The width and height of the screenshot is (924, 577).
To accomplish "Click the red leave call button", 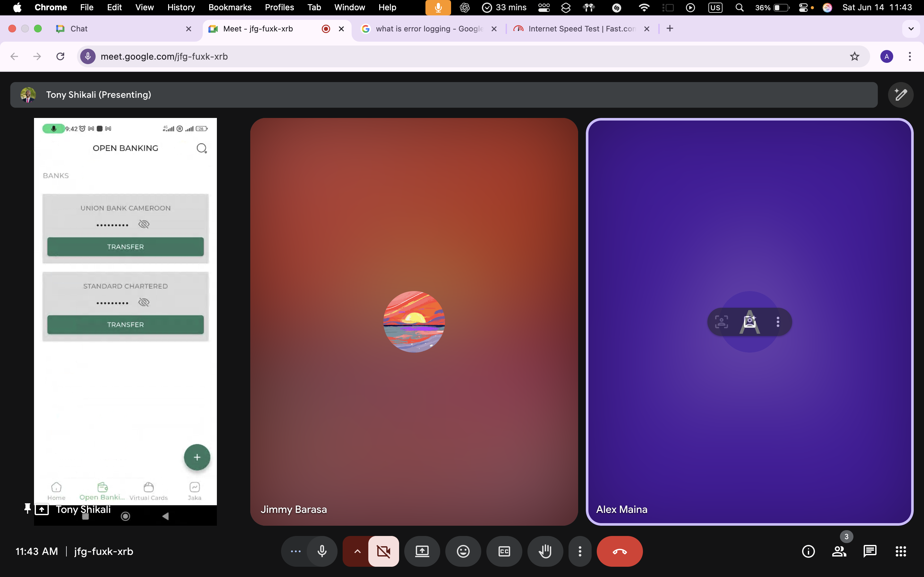I will tap(619, 551).
